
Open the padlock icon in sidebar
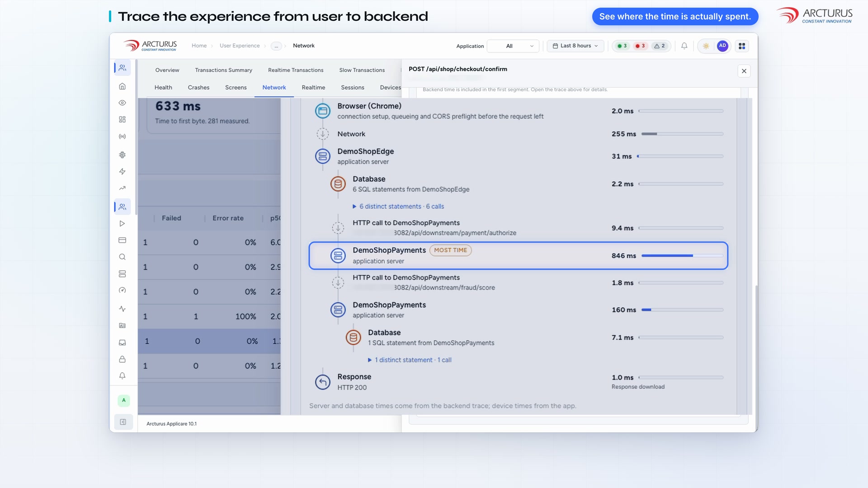122,359
